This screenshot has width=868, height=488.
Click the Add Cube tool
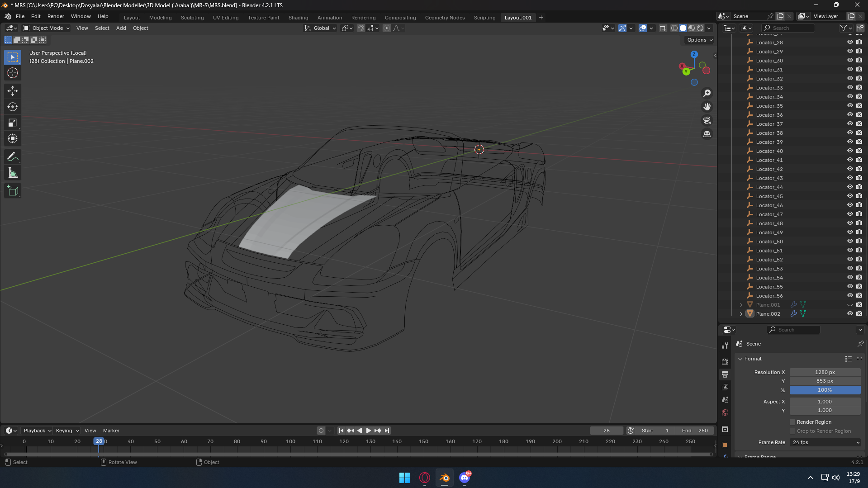(13, 191)
